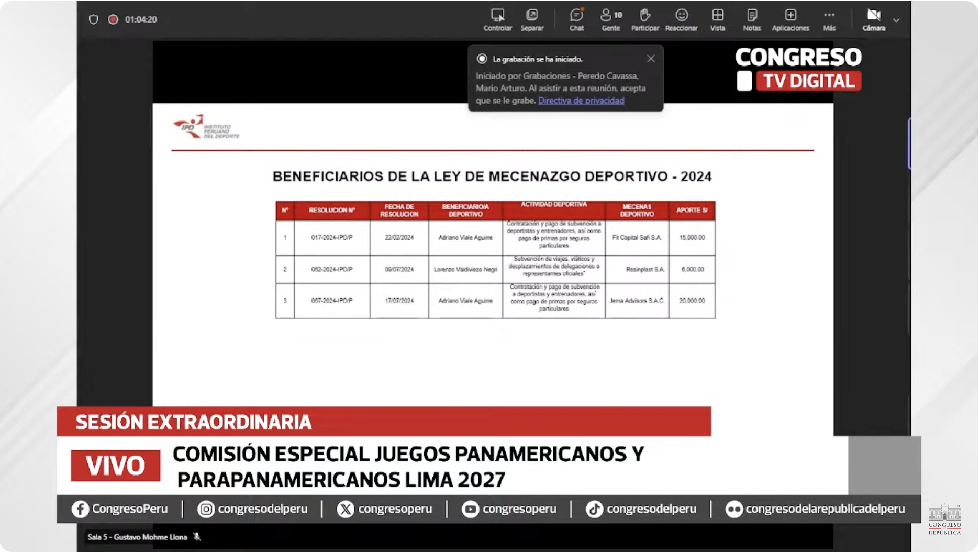Dismiss the recording started notification
The image size is (980, 552).
tap(651, 59)
